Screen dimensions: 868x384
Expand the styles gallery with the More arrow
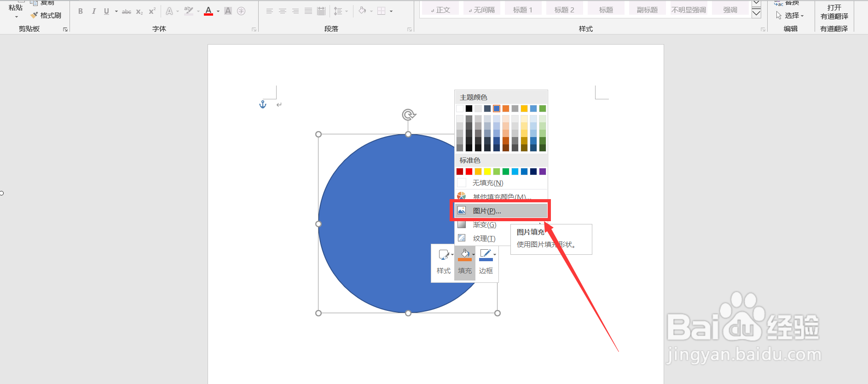pyautogui.click(x=756, y=13)
